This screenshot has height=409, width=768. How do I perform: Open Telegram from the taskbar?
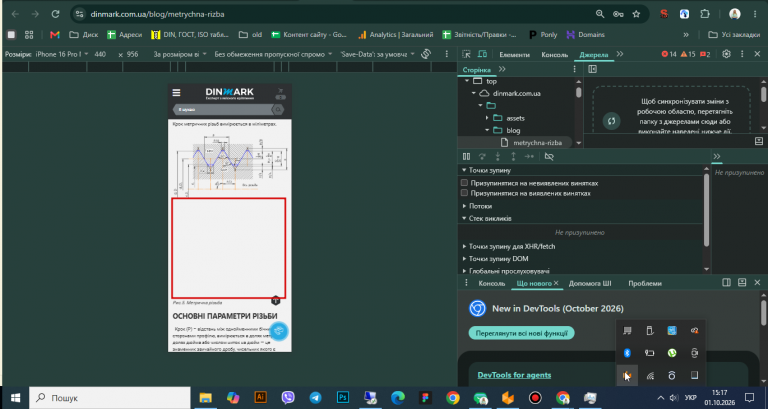(x=315, y=398)
